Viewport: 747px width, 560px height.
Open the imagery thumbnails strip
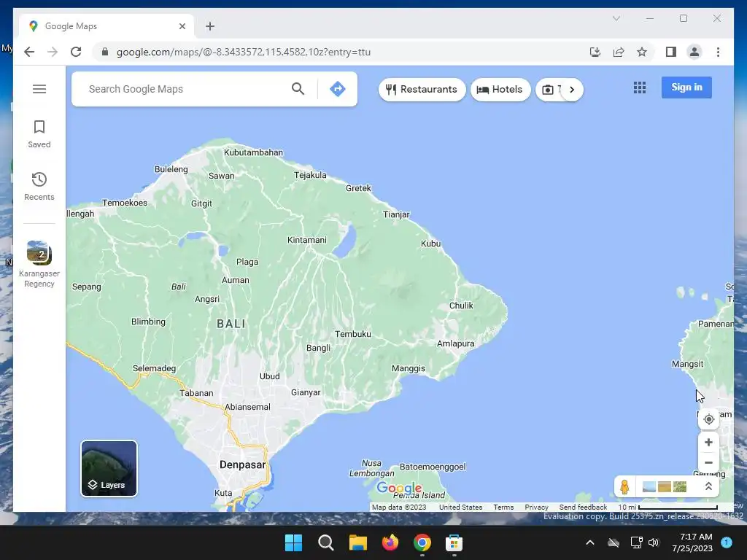coord(664,486)
